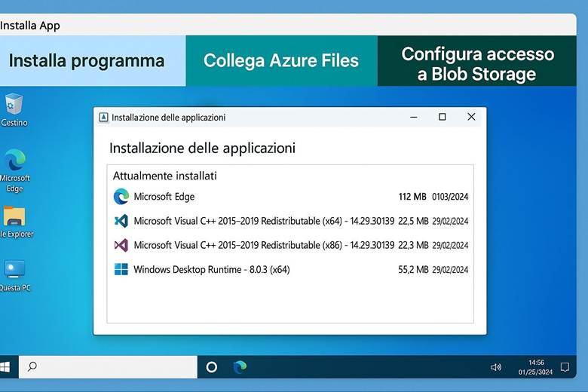The width and height of the screenshot is (588, 392).
Task: Click the 22,5 MB size value
Action: (413, 221)
